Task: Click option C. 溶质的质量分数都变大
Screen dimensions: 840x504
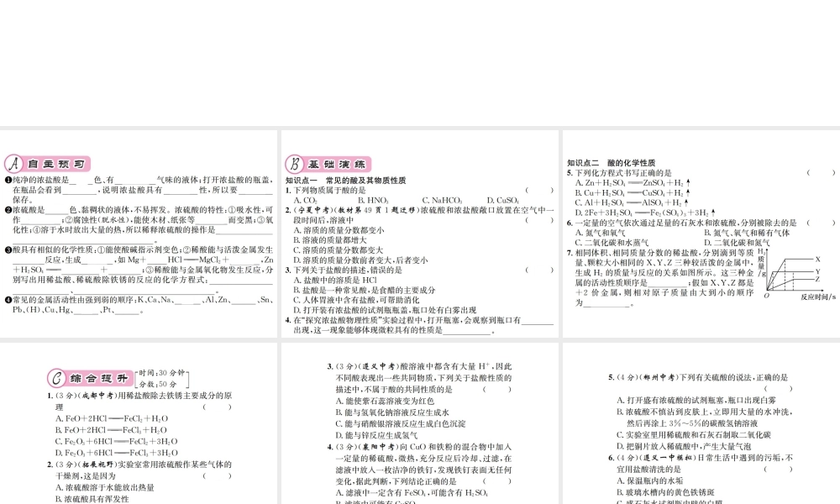Action: (x=339, y=250)
